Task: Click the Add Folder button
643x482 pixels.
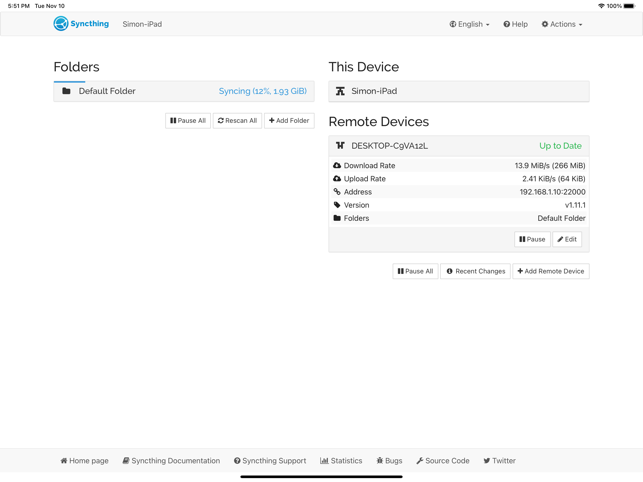Action: (289, 121)
